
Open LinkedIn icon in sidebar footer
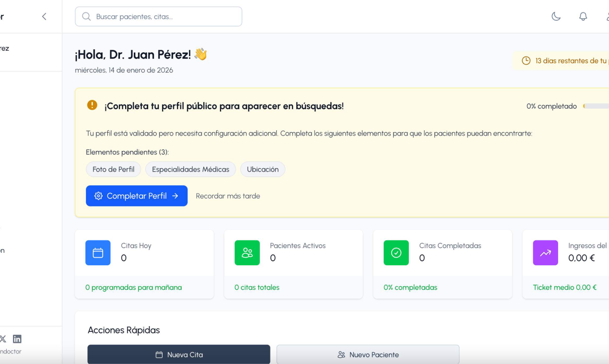(17, 339)
